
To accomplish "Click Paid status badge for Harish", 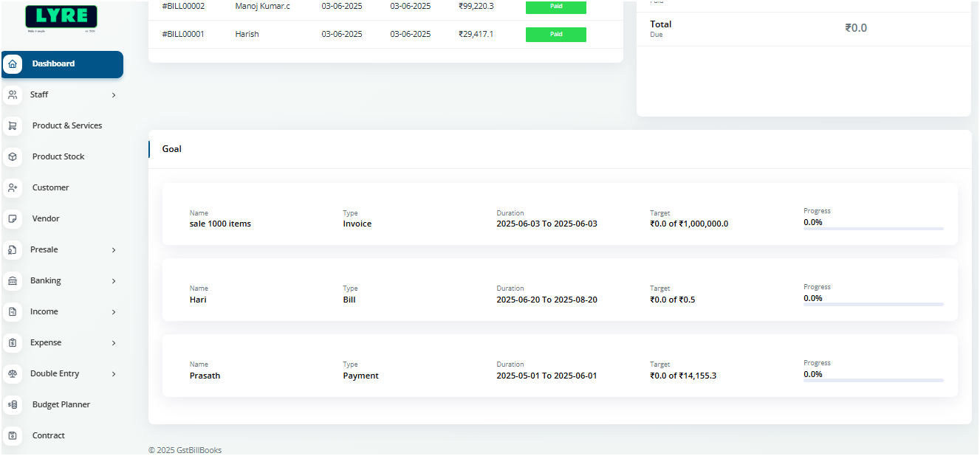I will 555,35.
